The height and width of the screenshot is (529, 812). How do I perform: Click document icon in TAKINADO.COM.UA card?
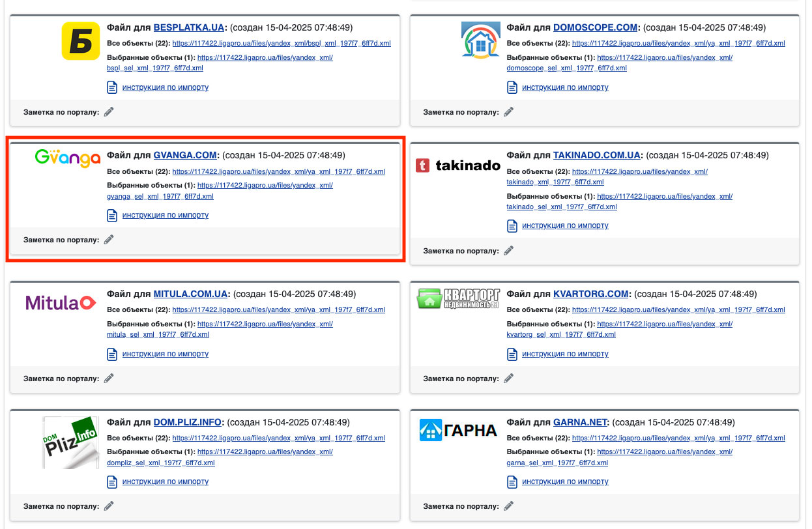tap(512, 225)
